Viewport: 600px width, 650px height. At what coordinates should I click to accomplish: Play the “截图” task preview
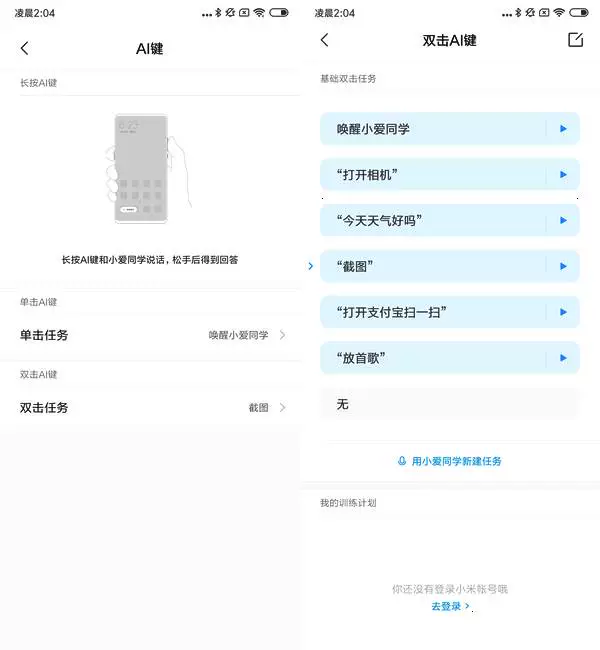coord(563,266)
